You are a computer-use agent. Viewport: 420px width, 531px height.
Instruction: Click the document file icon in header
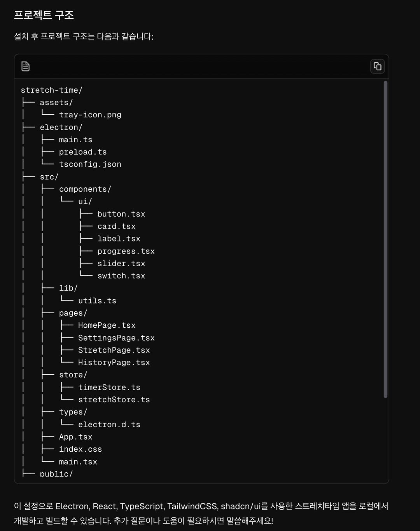(x=26, y=66)
